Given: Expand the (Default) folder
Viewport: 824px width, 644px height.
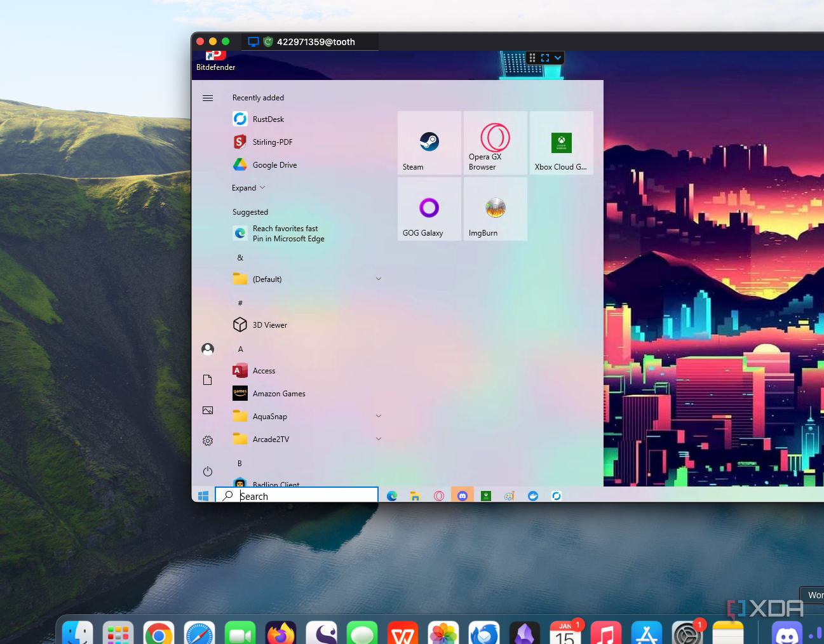Looking at the screenshot, I should (x=307, y=279).
